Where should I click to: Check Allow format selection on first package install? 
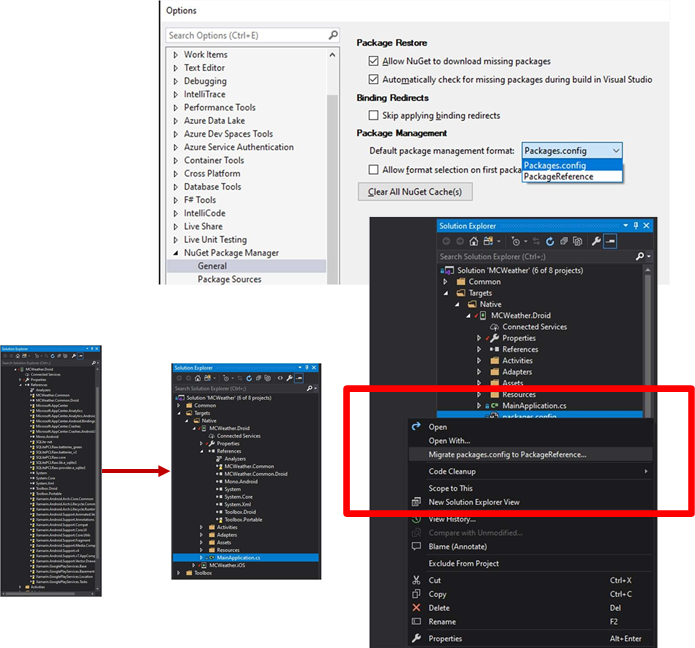click(x=373, y=170)
